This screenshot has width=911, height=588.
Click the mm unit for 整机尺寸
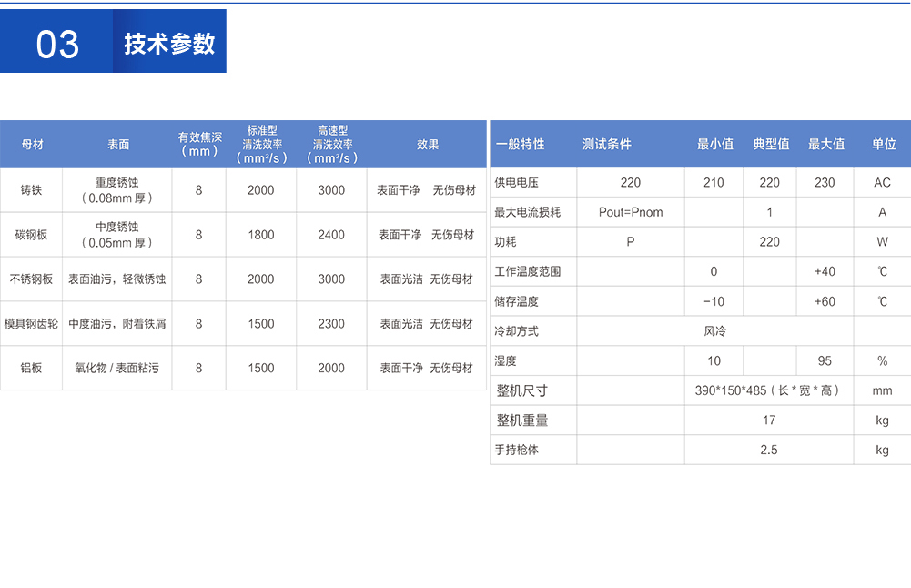(882, 390)
